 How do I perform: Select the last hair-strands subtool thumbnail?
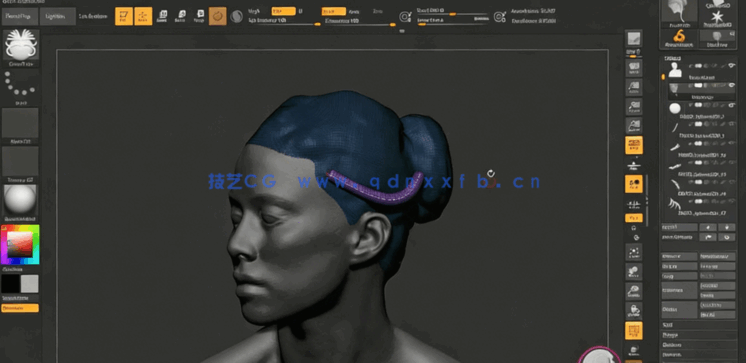pos(675,205)
